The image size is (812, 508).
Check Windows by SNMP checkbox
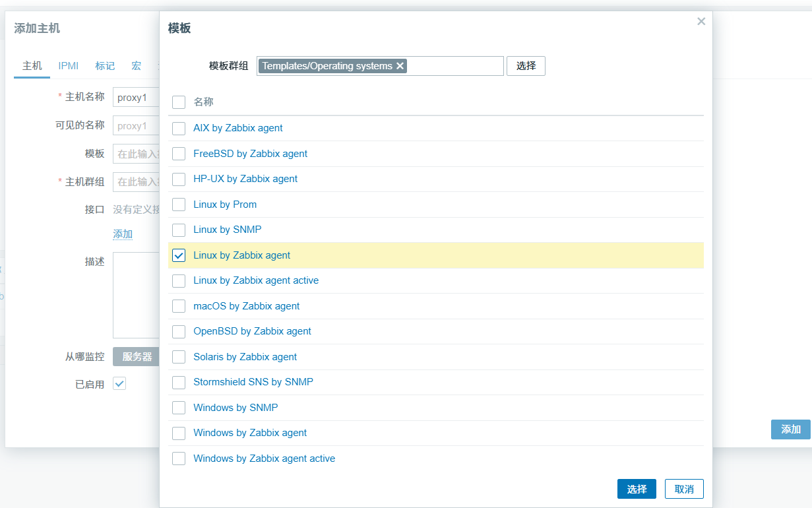click(179, 408)
